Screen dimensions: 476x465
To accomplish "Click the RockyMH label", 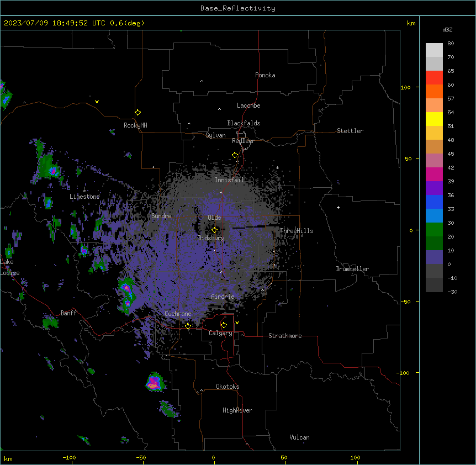I will click(135, 125).
